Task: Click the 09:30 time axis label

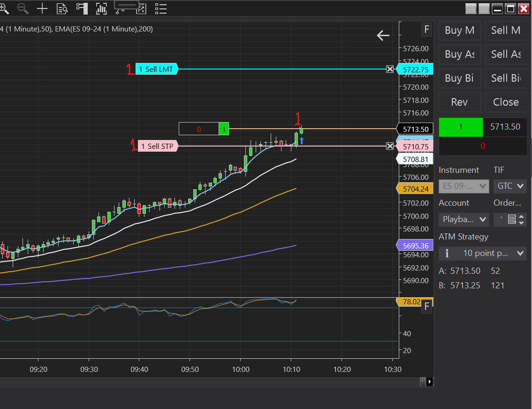Action: point(89,370)
